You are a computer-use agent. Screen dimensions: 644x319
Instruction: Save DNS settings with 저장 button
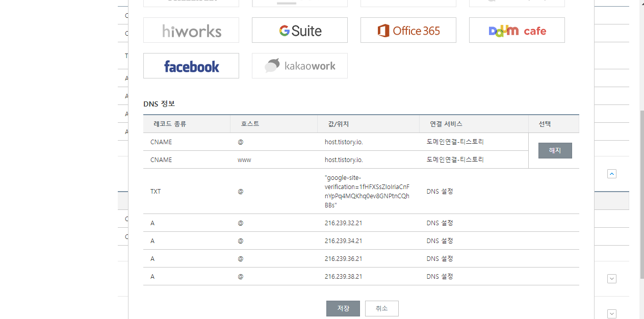(343, 309)
